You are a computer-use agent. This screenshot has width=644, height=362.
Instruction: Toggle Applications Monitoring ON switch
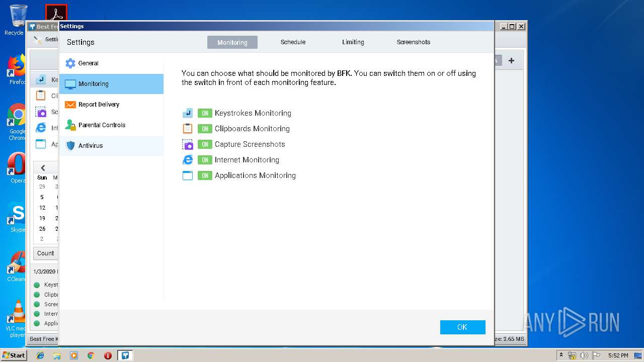click(x=205, y=175)
